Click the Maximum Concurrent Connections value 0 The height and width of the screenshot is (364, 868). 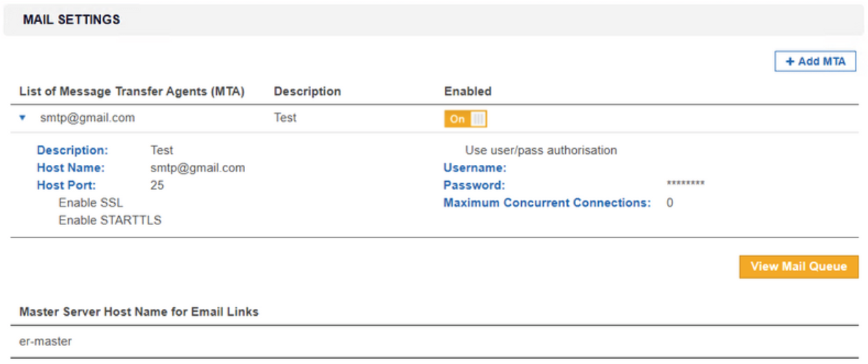[670, 203]
